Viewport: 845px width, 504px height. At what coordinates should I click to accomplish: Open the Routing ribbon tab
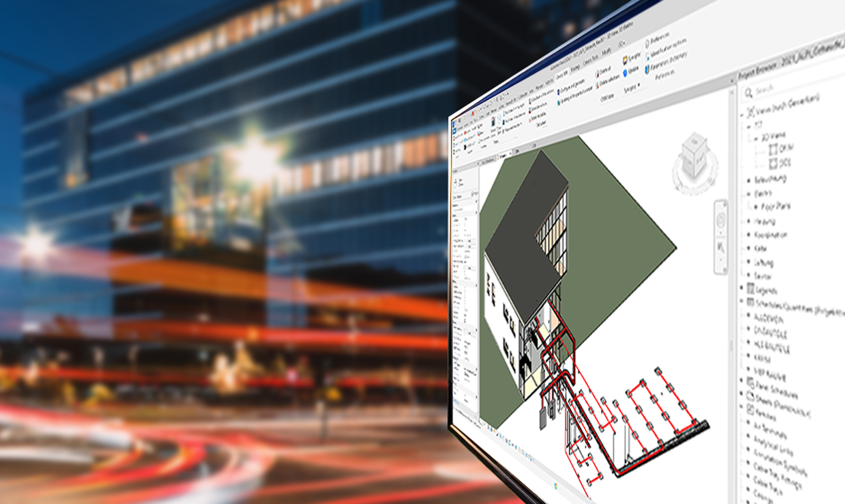(x=575, y=67)
